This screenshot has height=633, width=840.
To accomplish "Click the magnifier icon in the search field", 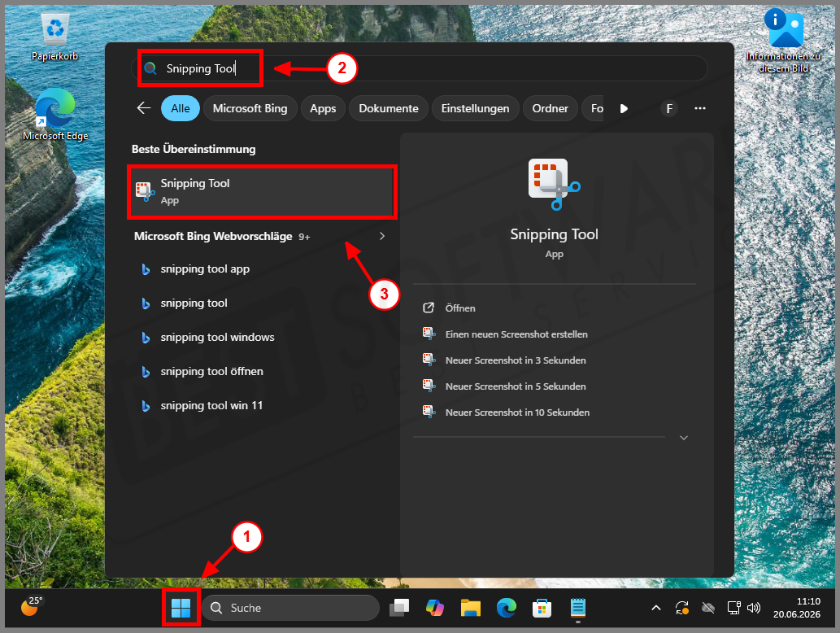I will point(150,68).
